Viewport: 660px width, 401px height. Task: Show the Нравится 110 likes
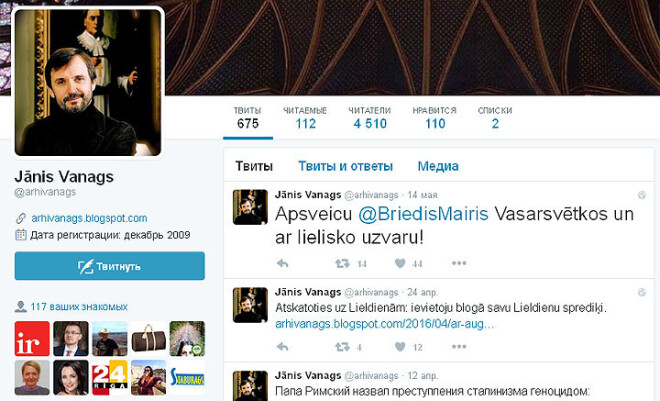pos(434,118)
